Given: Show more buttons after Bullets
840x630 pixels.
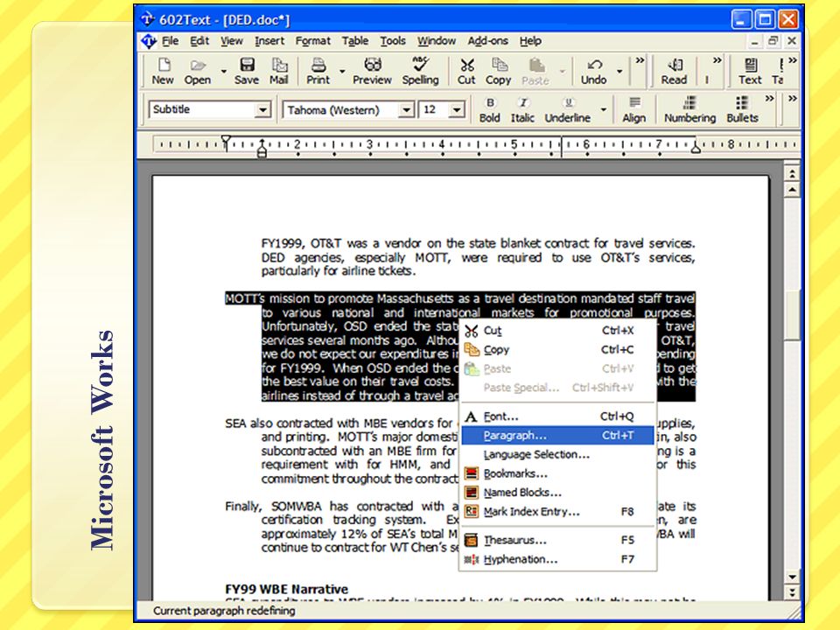Looking at the screenshot, I should coord(770,99).
